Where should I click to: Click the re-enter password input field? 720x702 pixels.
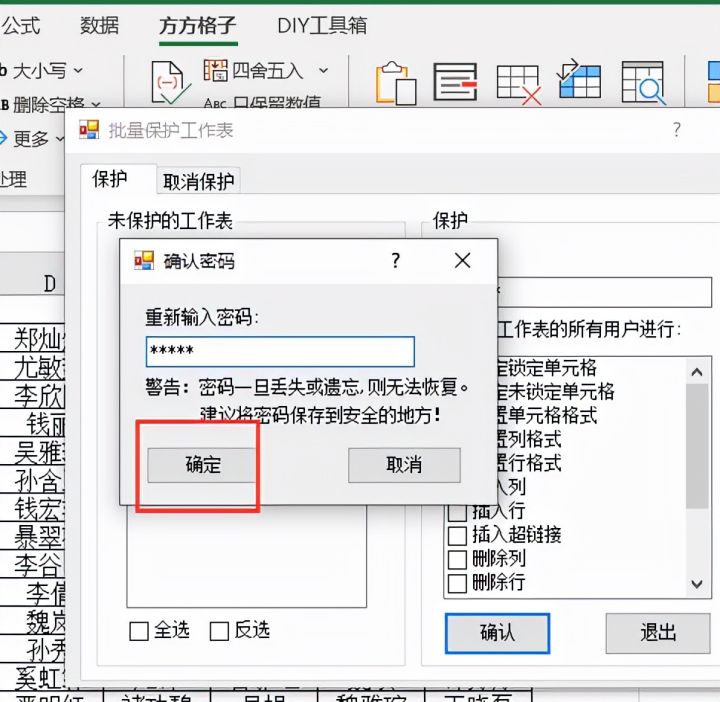pos(280,352)
